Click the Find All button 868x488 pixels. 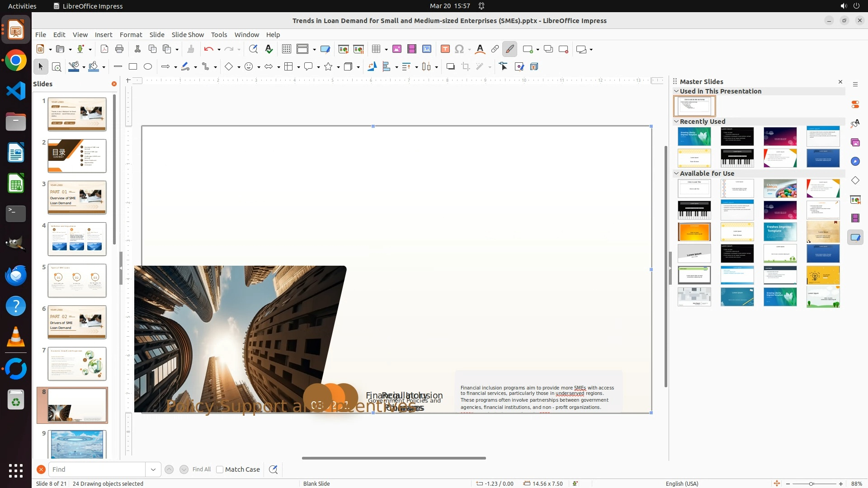point(201,469)
